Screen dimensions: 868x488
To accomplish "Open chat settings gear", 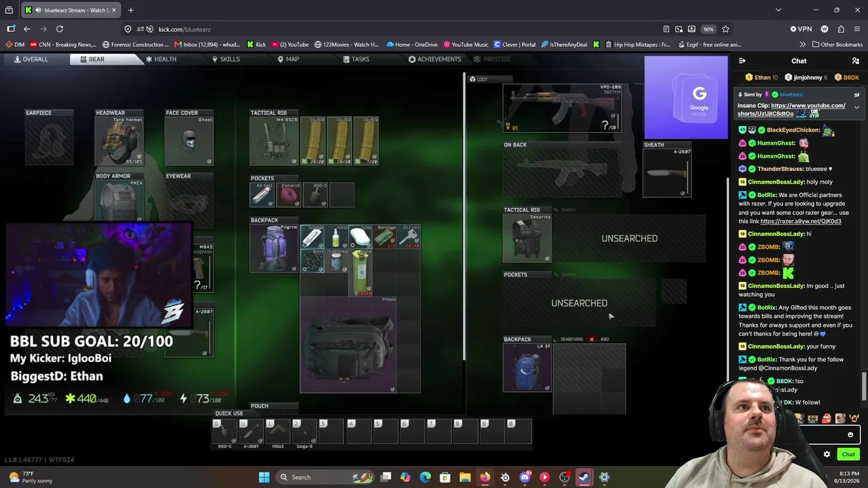I will 827,454.
